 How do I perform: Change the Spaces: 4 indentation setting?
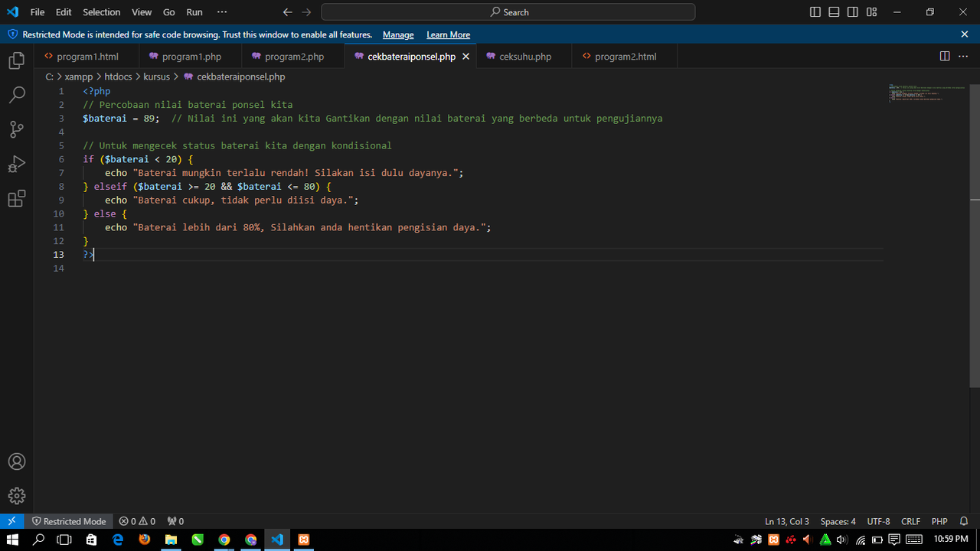[x=838, y=521]
